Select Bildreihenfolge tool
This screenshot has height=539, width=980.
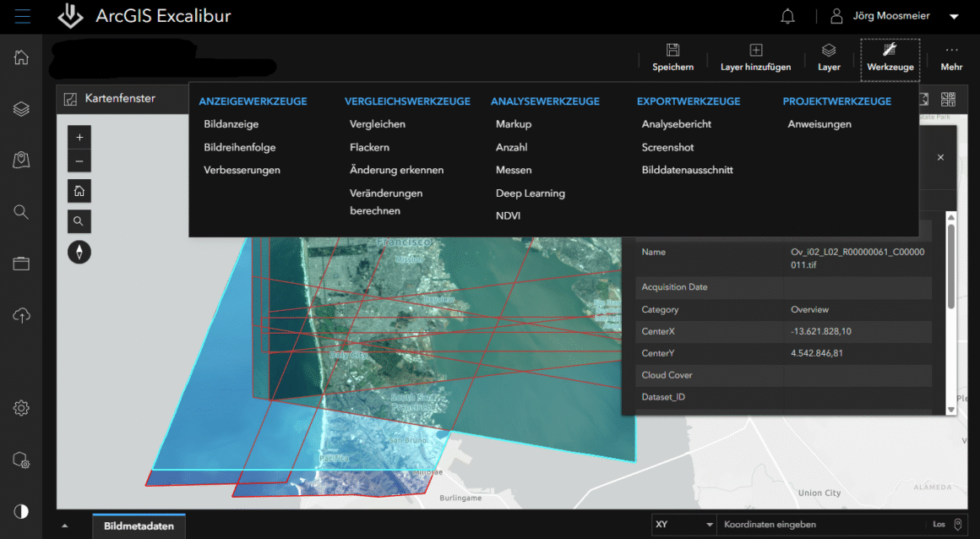pos(239,147)
